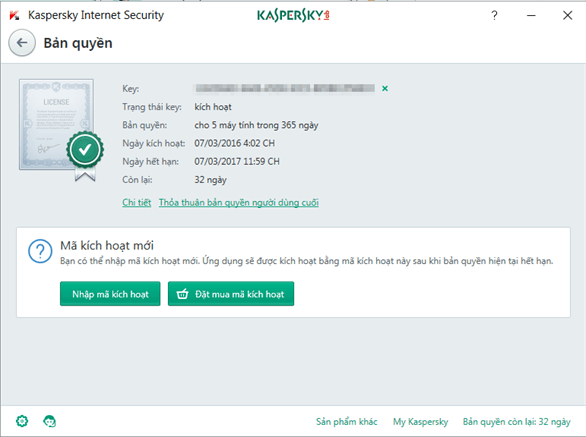Viewport: 586px width, 437px height.
Task: Click the Kaspersky logo in title bar
Action: (x=293, y=15)
